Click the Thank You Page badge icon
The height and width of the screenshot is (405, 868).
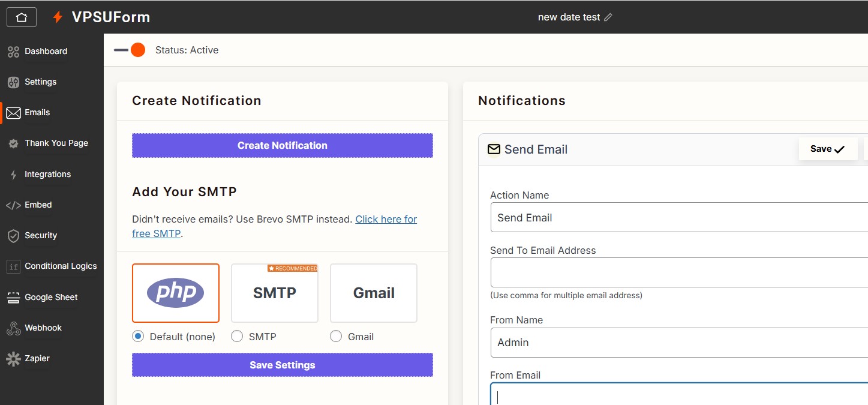13,143
